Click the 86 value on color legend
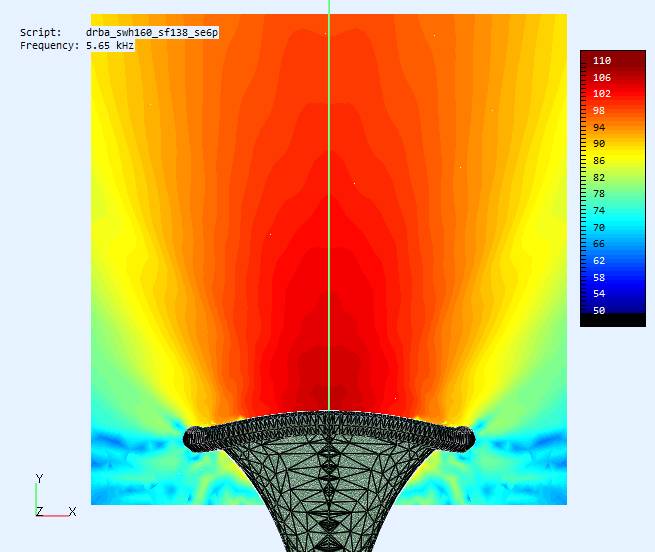Image resolution: width=655 pixels, height=552 pixels. tap(599, 160)
